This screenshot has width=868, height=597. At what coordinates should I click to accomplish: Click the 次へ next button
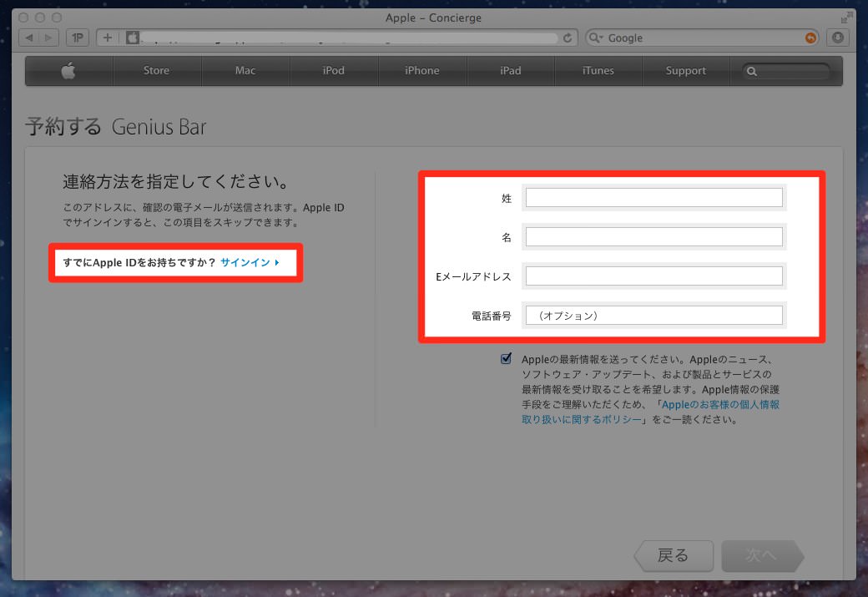pyautogui.click(x=762, y=555)
